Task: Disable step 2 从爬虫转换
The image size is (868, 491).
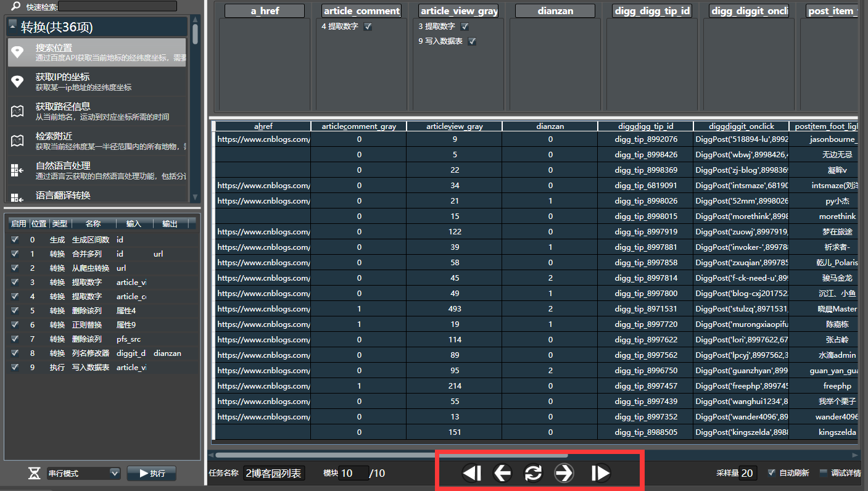Action: point(15,268)
